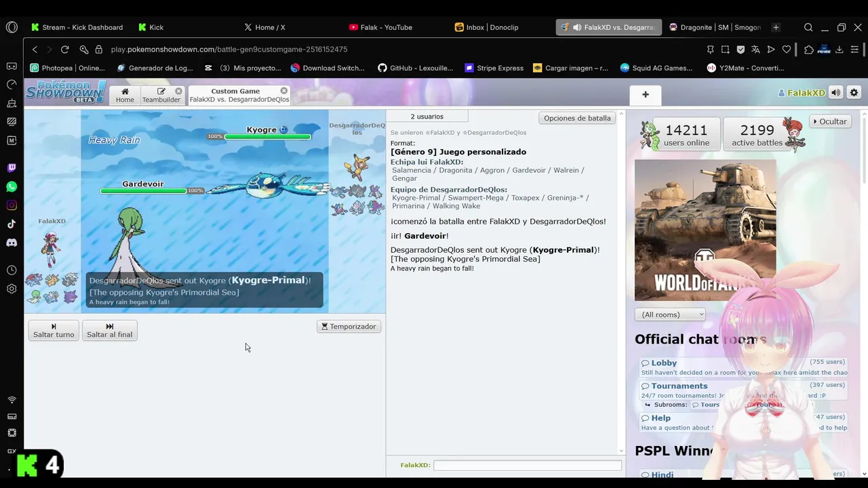Open browser downloads icon
This screenshot has height=488, width=868.
coord(840,49)
